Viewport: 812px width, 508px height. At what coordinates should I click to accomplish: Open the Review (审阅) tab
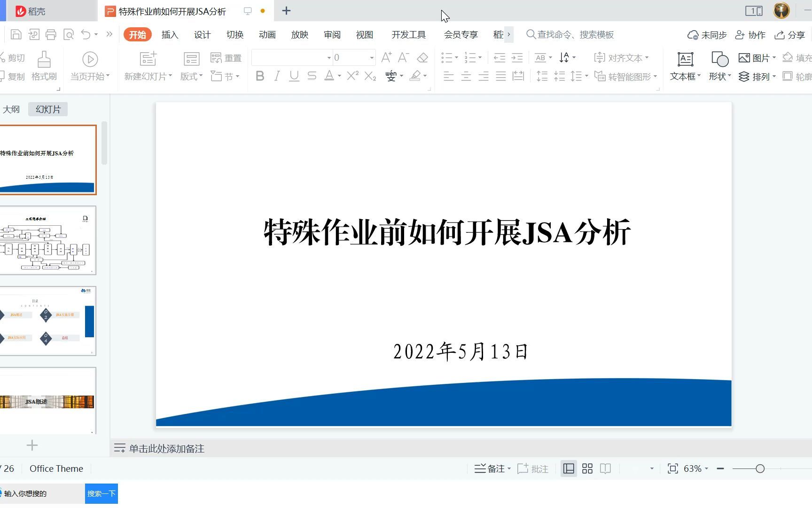point(332,35)
